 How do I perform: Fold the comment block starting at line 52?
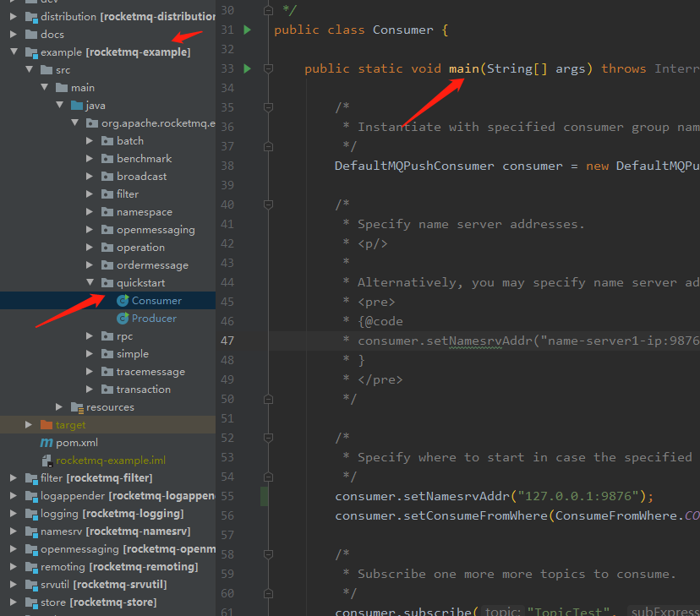pos(268,438)
